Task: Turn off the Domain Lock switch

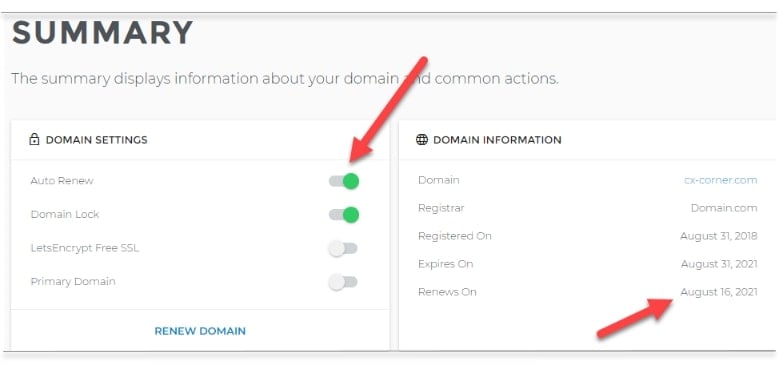Action: click(344, 215)
